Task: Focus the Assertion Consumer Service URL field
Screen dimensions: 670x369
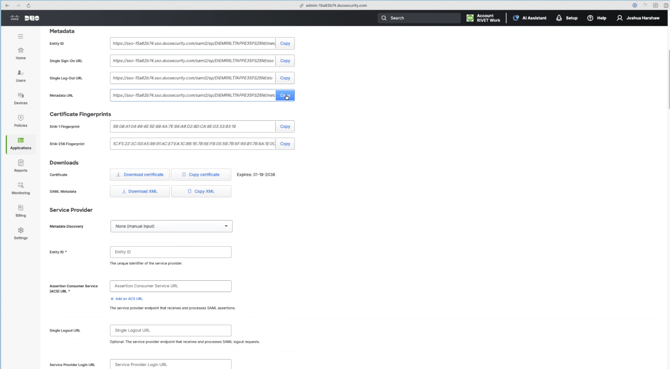Action: click(170, 286)
